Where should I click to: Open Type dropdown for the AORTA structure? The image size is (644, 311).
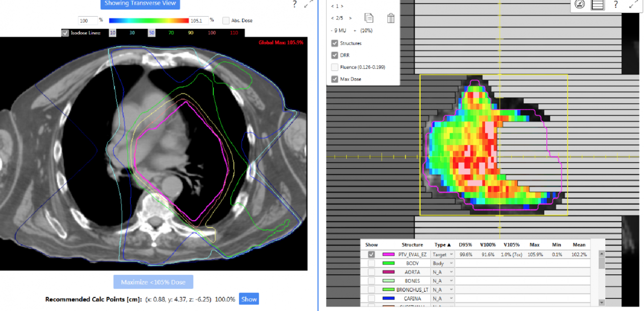coord(443,272)
